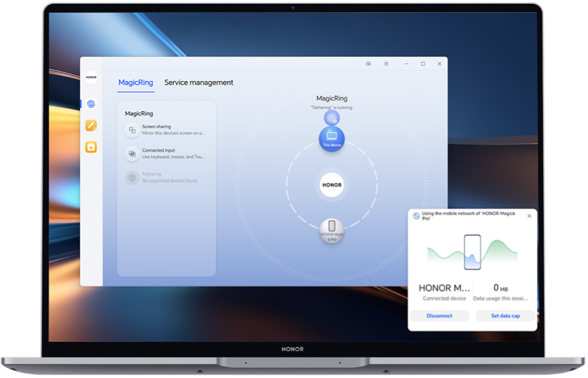The height and width of the screenshot is (378, 588).
Task: Open the MagicRing tab
Action: [135, 83]
